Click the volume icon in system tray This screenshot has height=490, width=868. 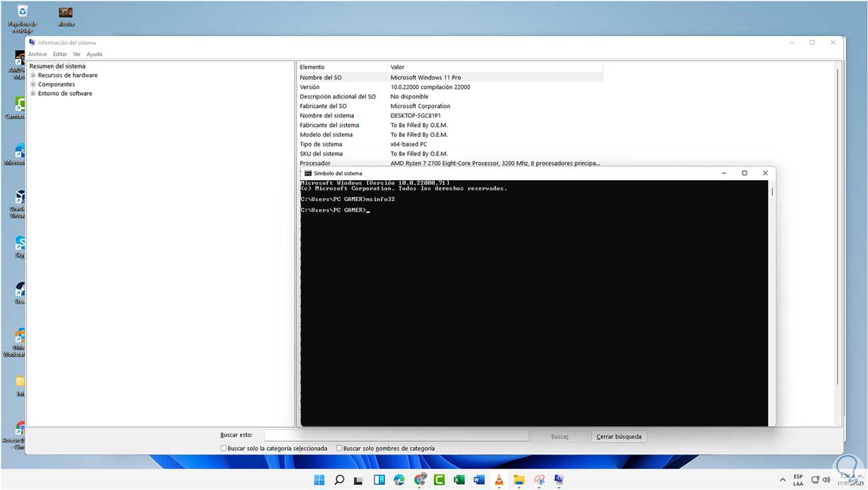coord(827,479)
